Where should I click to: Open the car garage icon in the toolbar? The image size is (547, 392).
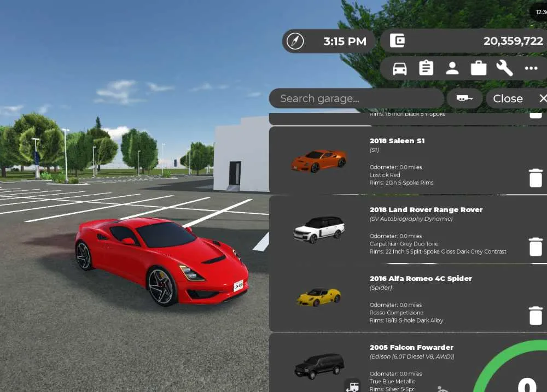pos(399,68)
